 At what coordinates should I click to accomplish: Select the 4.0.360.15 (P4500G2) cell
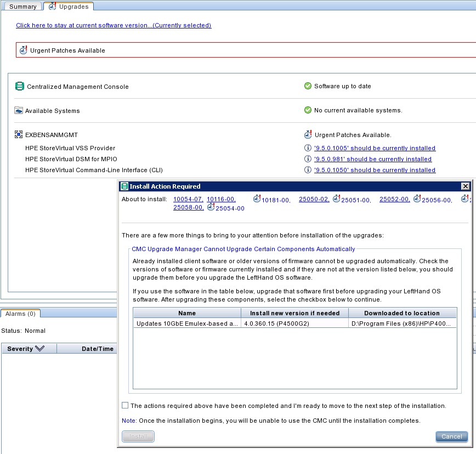tap(295, 324)
